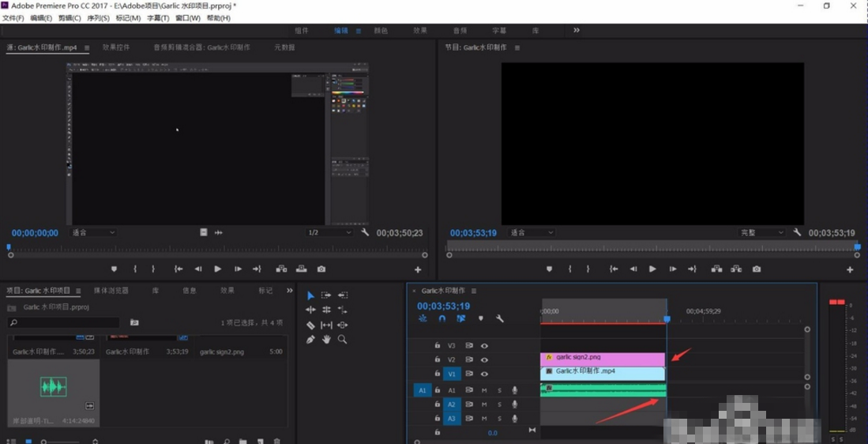Toggle lock on track V3

(x=437, y=346)
